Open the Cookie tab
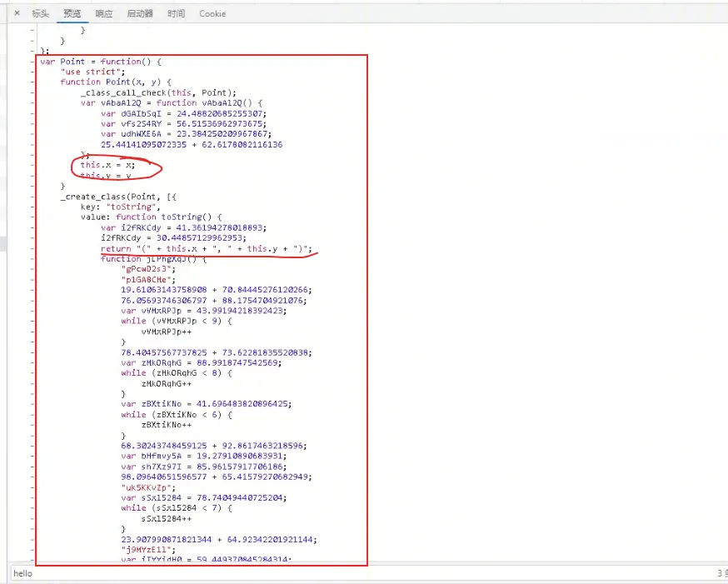728x584 pixels. coord(212,14)
